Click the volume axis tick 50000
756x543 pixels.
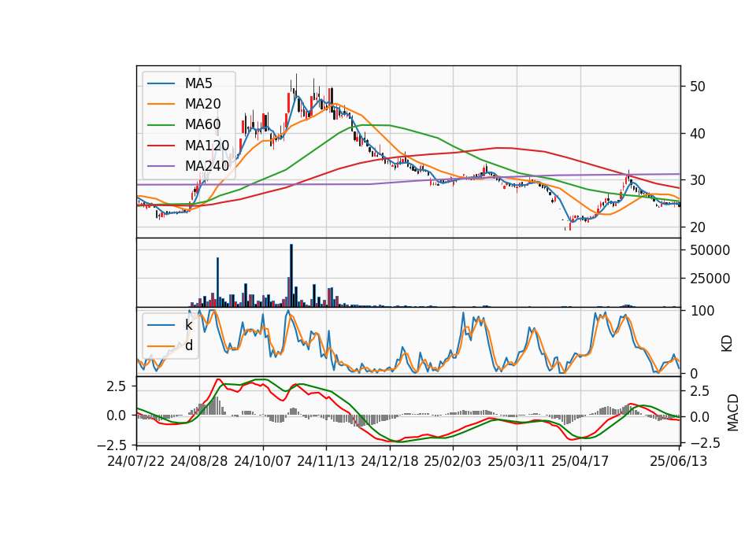pyautogui.click(x=710, y=250)
